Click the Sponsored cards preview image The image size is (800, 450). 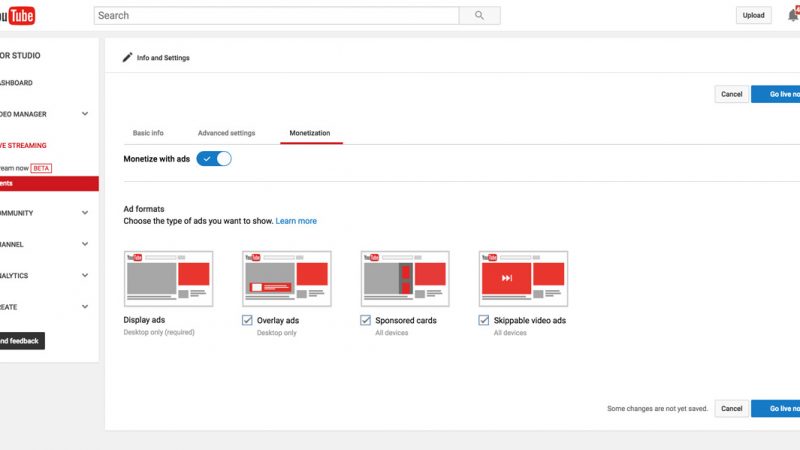click(x=405, y=278)
